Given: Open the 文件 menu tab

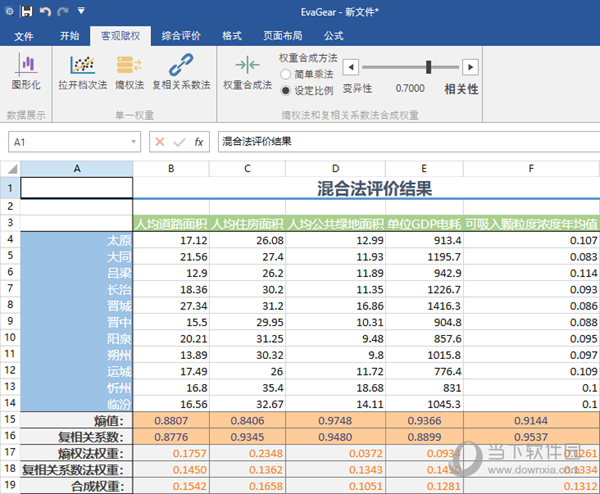Looking at the screenshot, I should [x=24, y=36].
